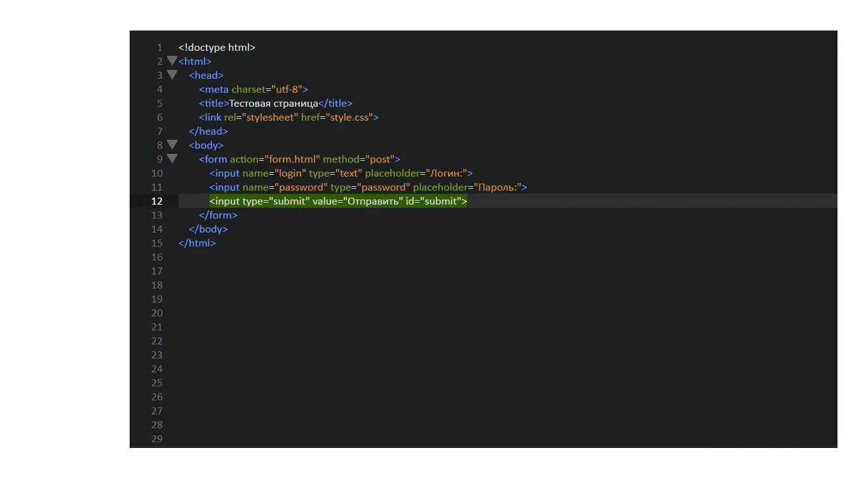Screen dimensions: 868x488
Task: Click the "Логин:" placeholder value
Action: pos(446,173)
